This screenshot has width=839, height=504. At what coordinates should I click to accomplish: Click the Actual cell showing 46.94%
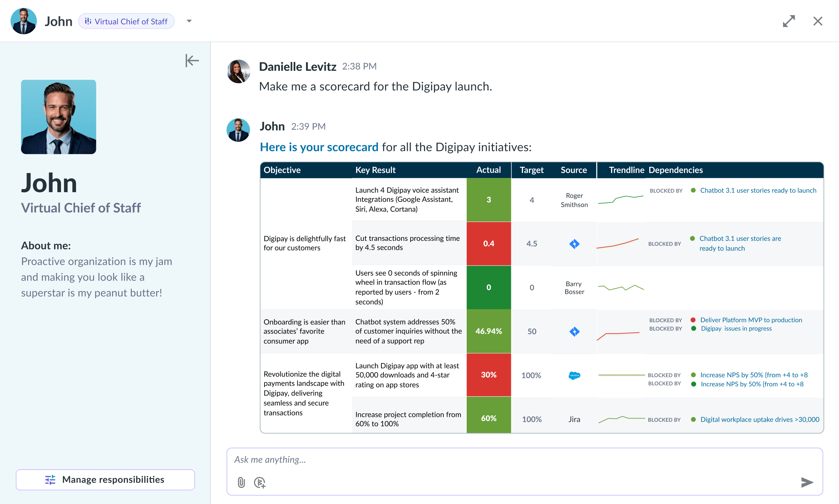click(488, 331)
